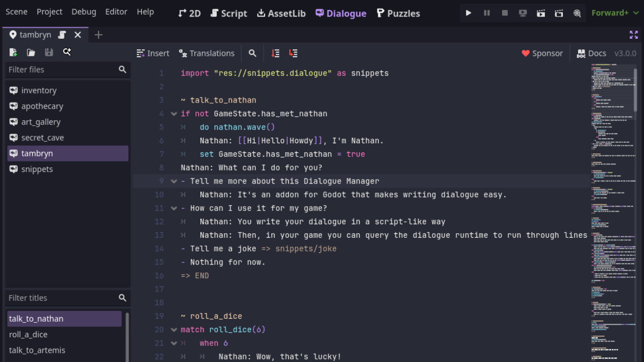The image size is (644, 362).
Task: Open the Insert menu
Action: [x=153, y=53]
